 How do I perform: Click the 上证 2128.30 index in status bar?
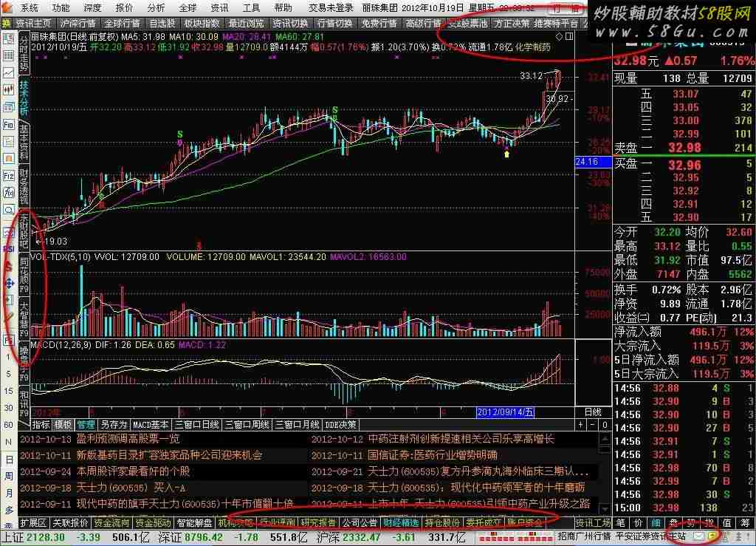(x=32, y=537)
